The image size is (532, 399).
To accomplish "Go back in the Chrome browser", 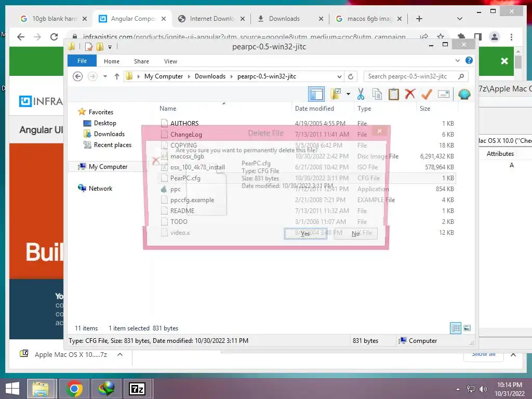I will [x=21, y=37].
